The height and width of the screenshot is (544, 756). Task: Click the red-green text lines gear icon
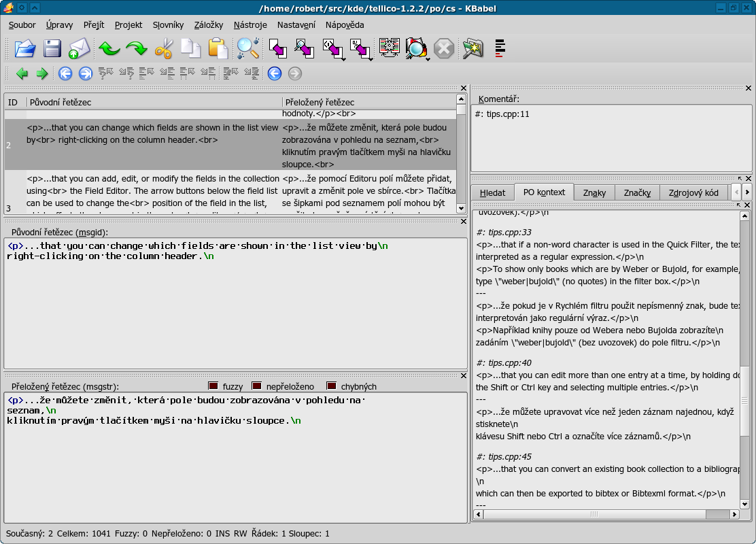tap(389, 48)
